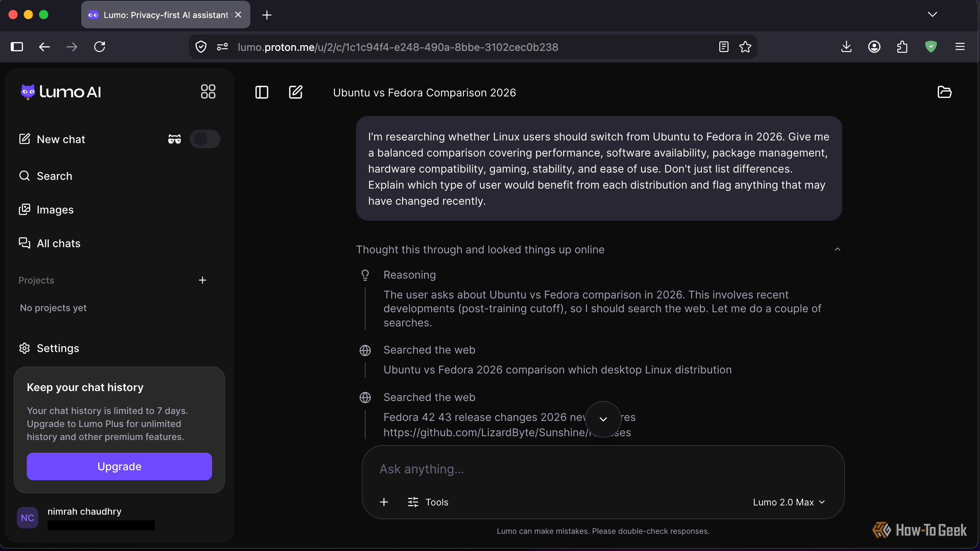Click 'Thought this through and looked things up online'
The width and height of the screenshot is (980, 551).
[x=480, y=249]
